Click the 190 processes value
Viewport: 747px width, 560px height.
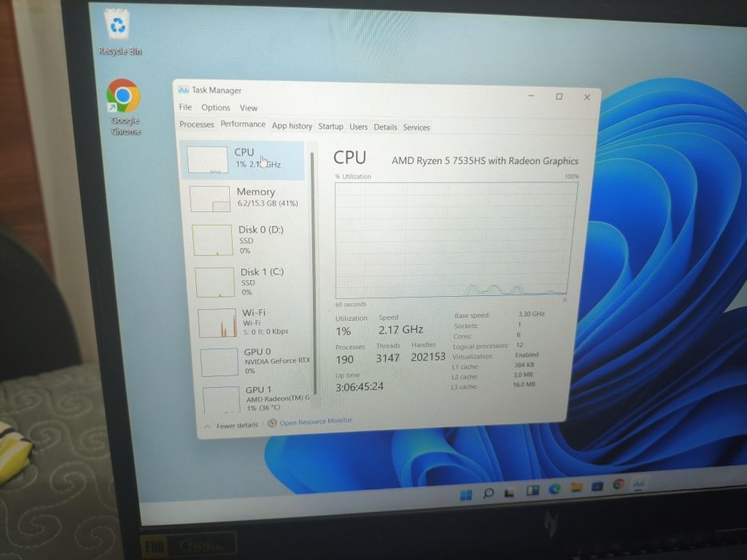pos(344,359)
